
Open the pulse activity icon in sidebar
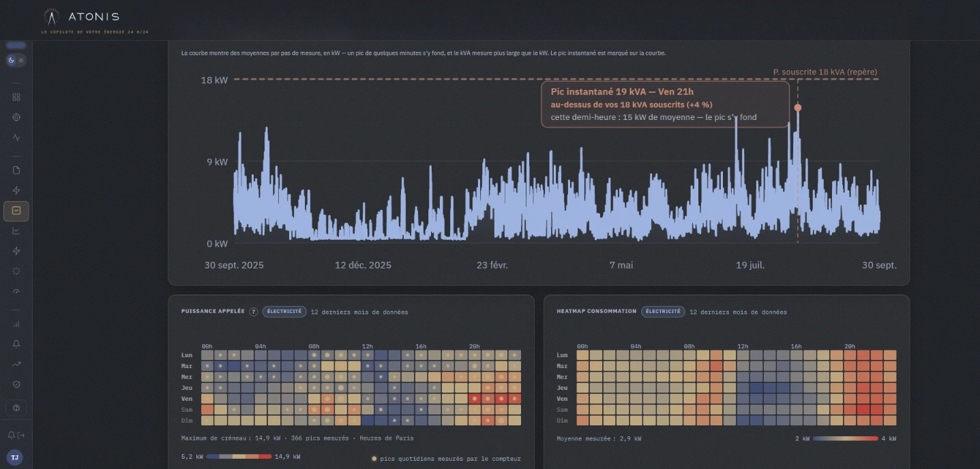16,137
